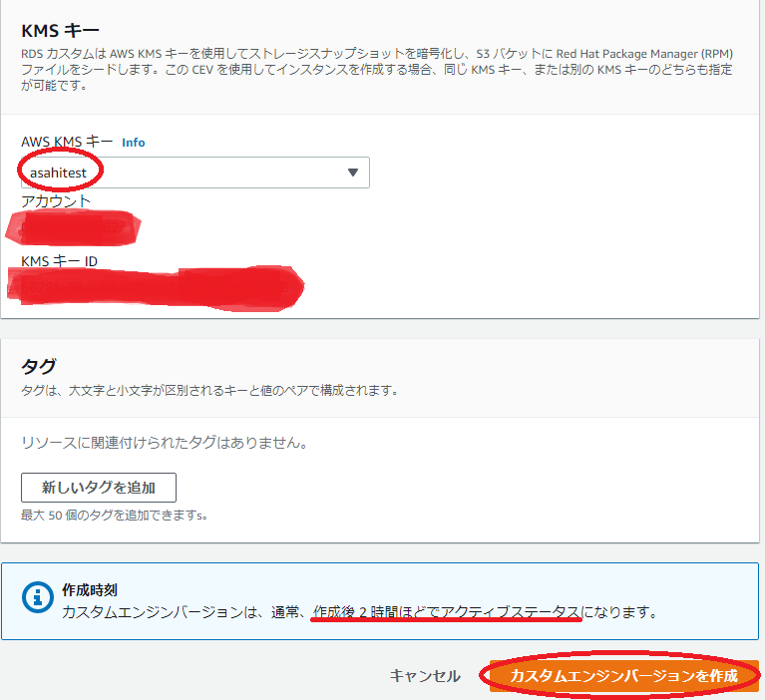Image resolution: width=765 pixels, height=700 pixels.
Task: Open the AWS KMS key dropdown showing asahitest
Action: pyautogui.click(x=195, y=173)
